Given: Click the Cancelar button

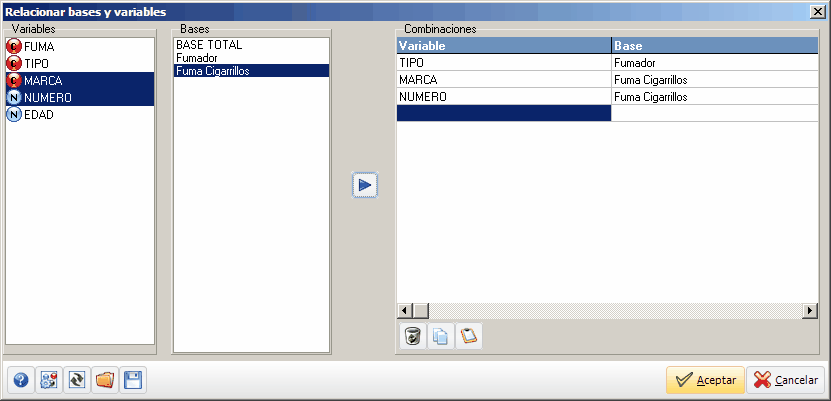Looking at the screenshot, I should (x=785, y=380).
